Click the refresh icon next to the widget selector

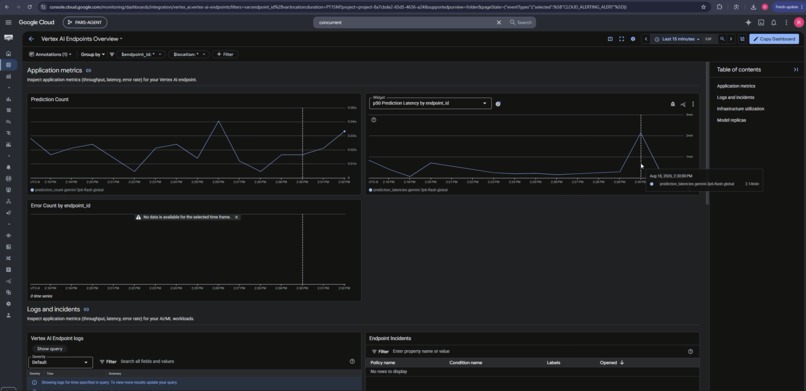498,104
